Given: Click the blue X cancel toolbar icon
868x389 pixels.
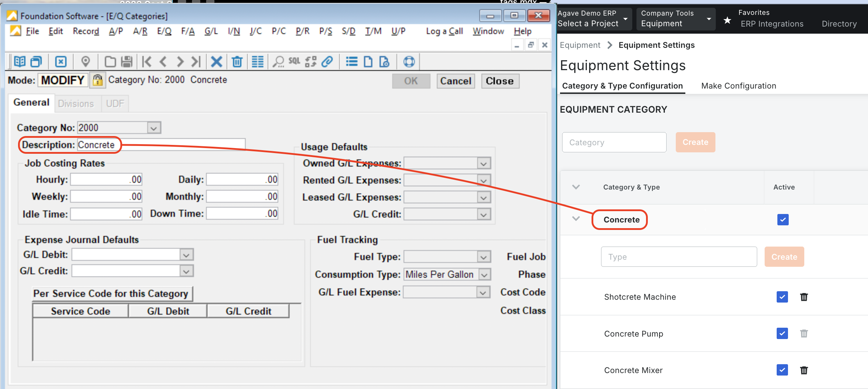Looking at the screenshot, I should [x=216, y=62].
